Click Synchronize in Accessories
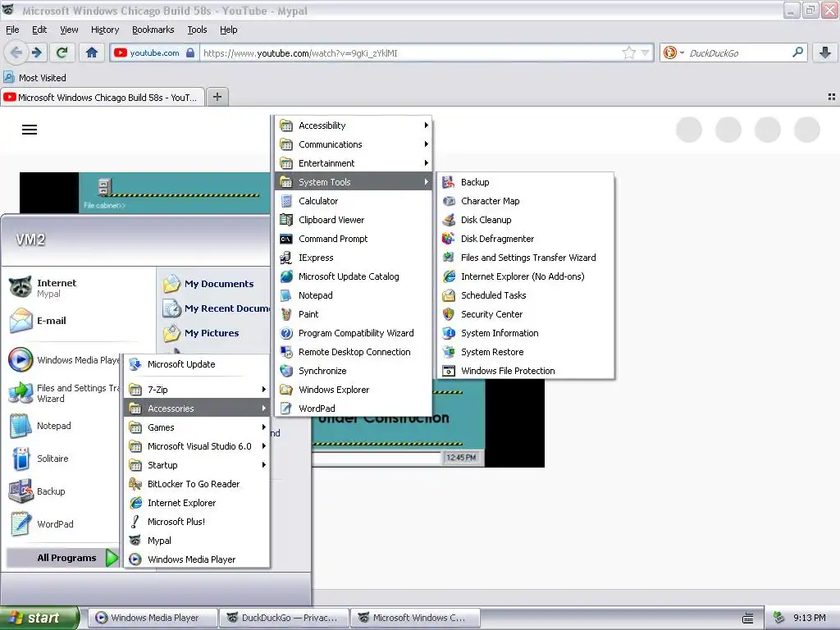 point(353,371)
